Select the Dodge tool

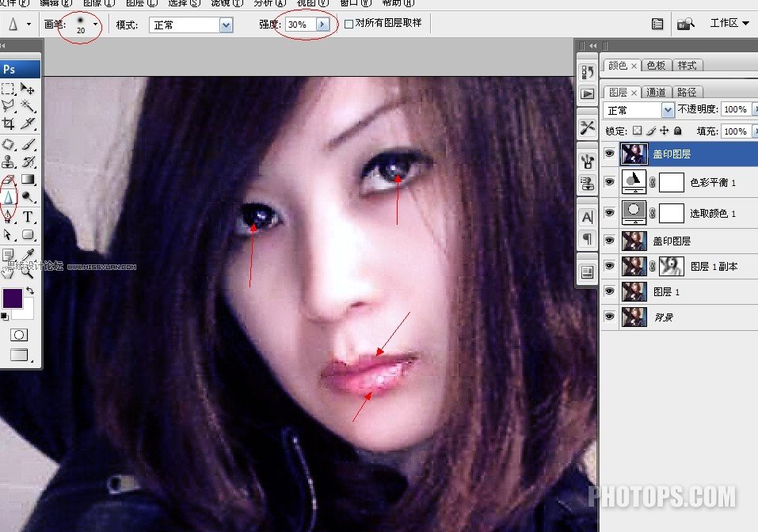pos(28,197)
